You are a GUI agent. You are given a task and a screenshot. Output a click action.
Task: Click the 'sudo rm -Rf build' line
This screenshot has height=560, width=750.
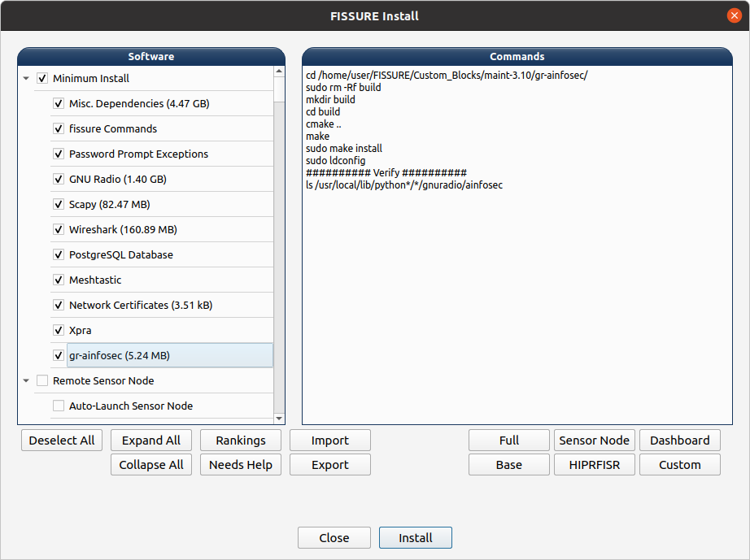(343, 88)
